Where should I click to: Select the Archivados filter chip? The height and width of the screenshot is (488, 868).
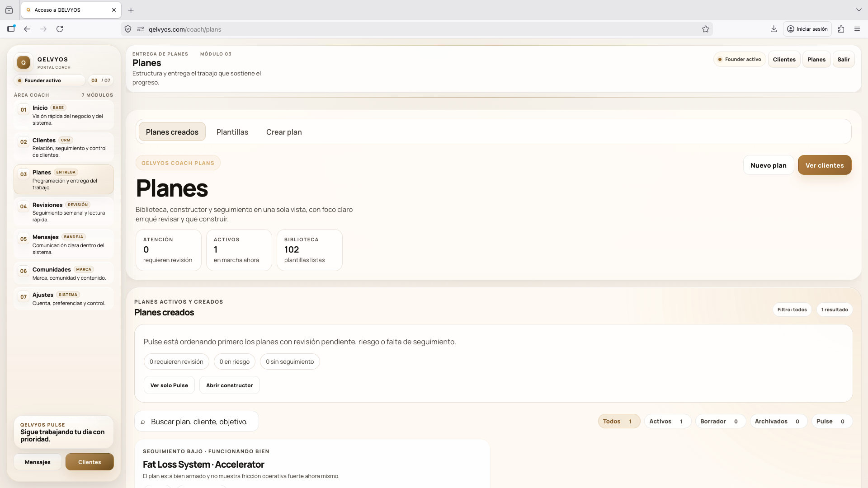(x=778, y=421)
